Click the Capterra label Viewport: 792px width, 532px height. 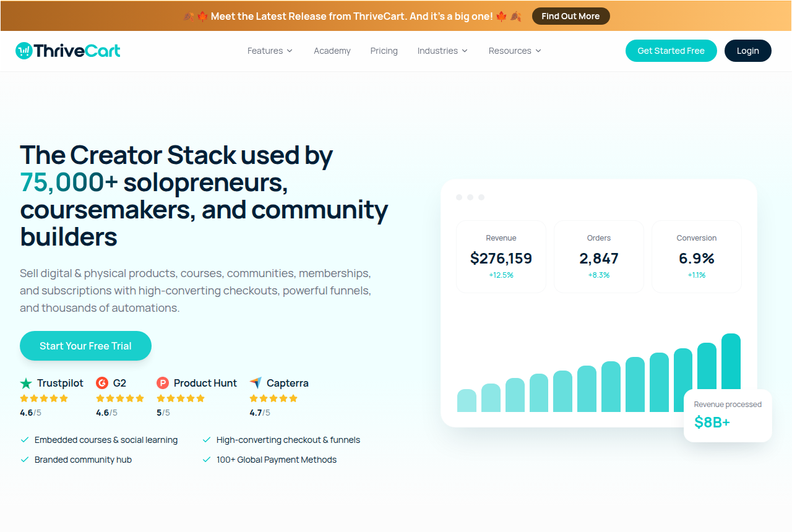288,383
